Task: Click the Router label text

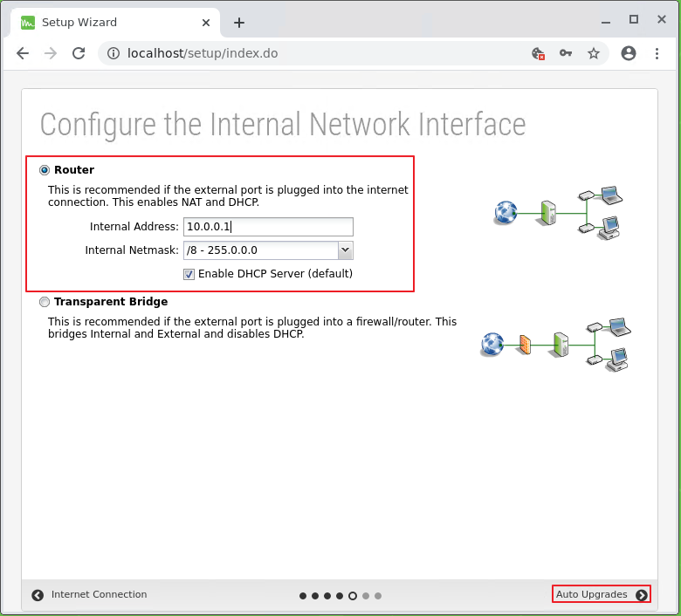Action: point(74,170)
